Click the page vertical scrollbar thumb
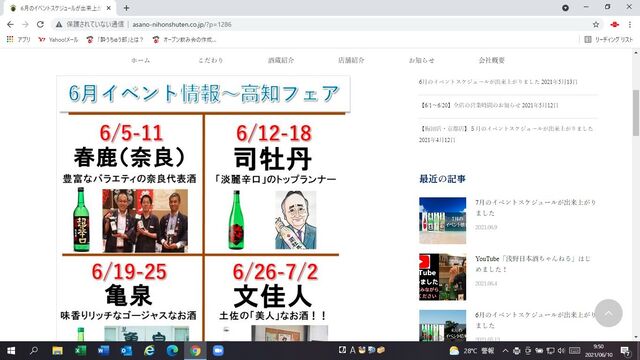Viewport: 640px width, 360px height. coord(636,113)
